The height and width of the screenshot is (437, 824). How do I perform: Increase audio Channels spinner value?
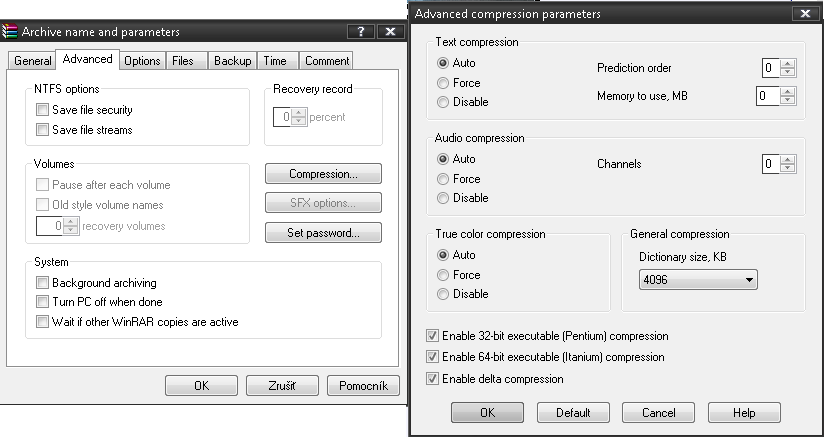pos(788,159)
